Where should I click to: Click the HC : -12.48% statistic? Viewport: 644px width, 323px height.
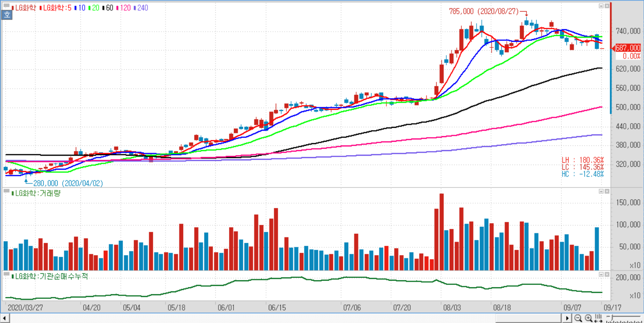pos(583,174)
